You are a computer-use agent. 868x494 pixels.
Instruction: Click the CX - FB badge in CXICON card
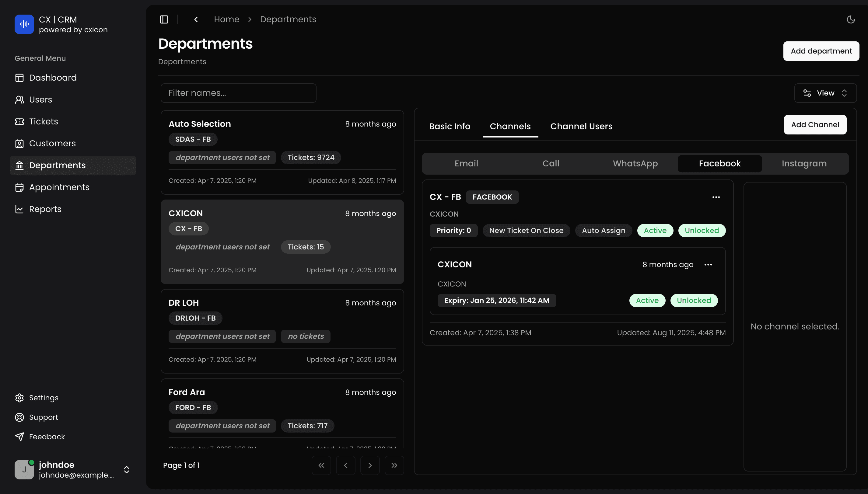(x=188, y=229)
